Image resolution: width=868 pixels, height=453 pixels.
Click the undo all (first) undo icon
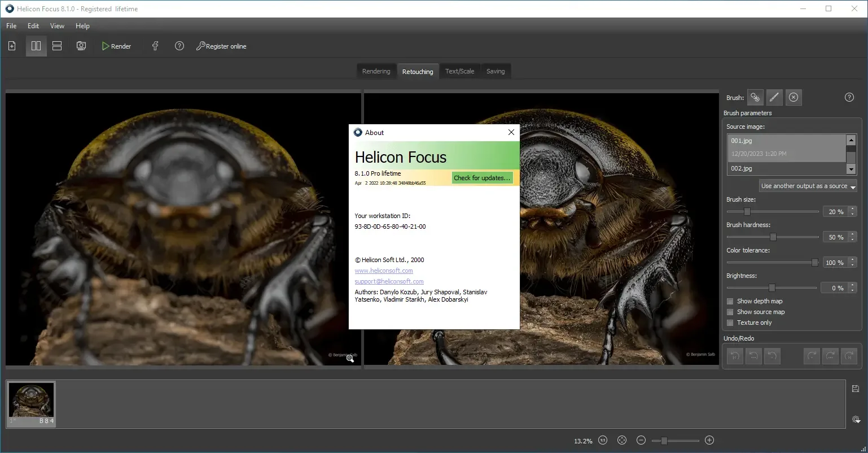coord(735,356)
